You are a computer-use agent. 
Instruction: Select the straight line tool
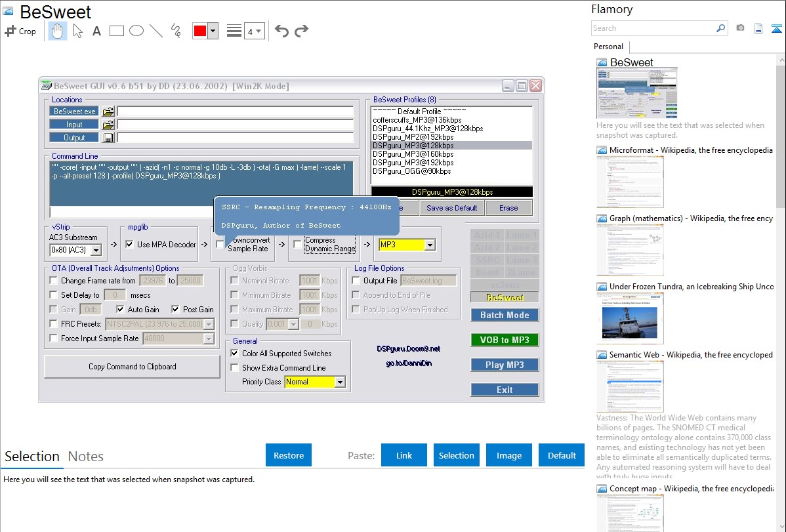[x=156, y=31]
